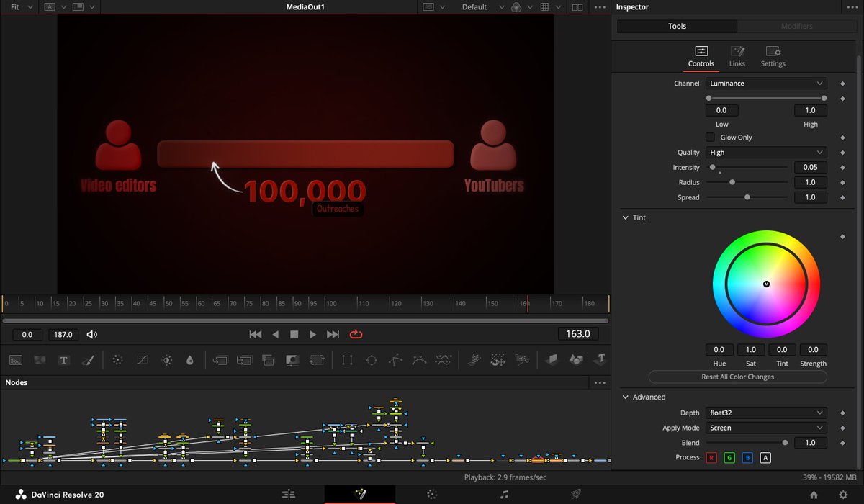Switch to the Modifiers tab in the Inspector
The width and height of the screenshot is (864, 504).
click(797, 27)
